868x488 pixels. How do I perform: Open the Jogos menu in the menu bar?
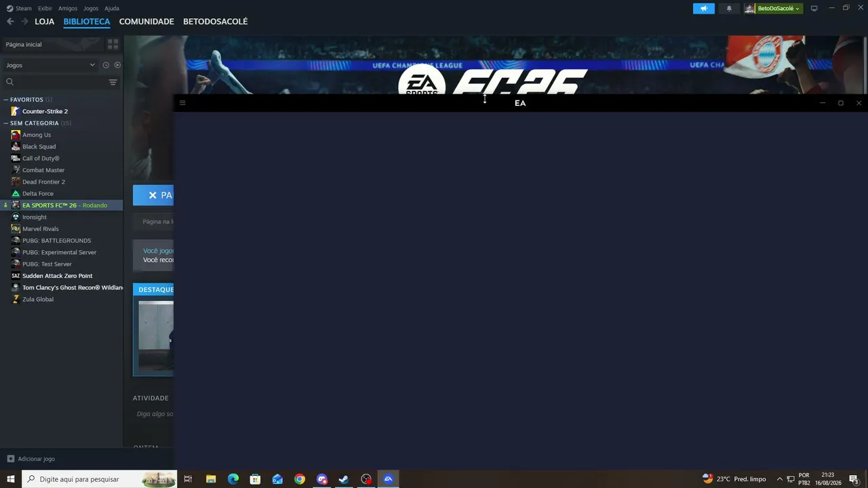(91, 8)
